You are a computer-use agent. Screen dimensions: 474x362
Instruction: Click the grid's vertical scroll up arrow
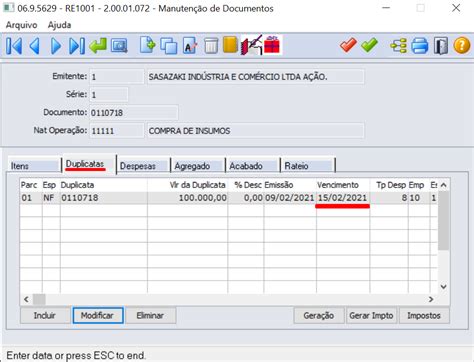pyautogui.click(x=443, y=185)
